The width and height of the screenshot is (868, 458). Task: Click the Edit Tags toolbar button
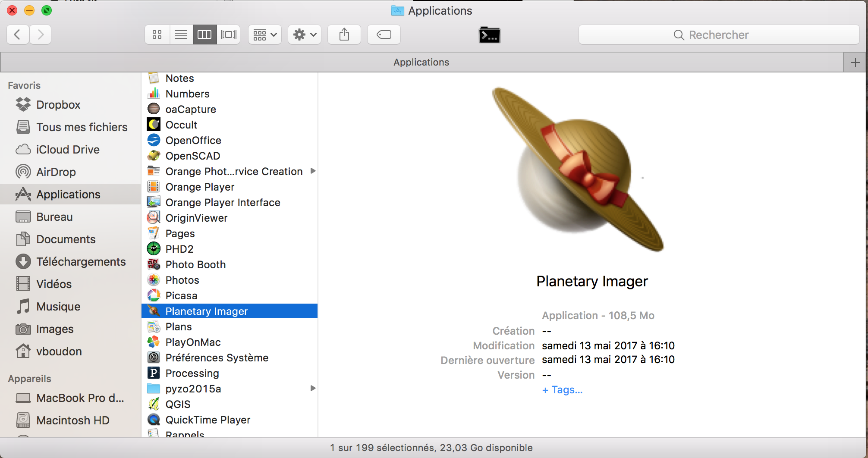point(384,35)
